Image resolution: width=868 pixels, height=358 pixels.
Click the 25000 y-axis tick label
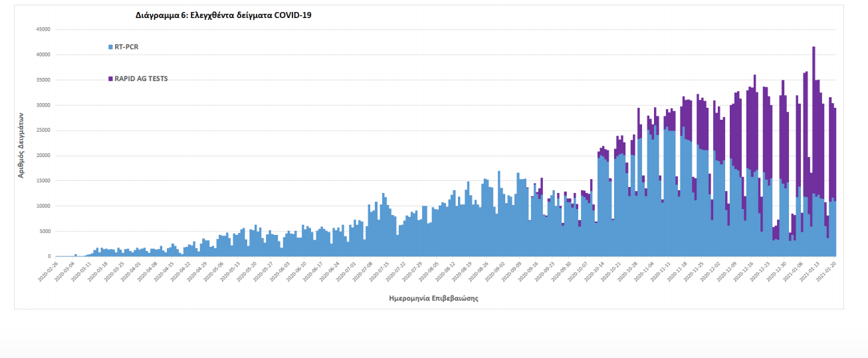point(43,130)
